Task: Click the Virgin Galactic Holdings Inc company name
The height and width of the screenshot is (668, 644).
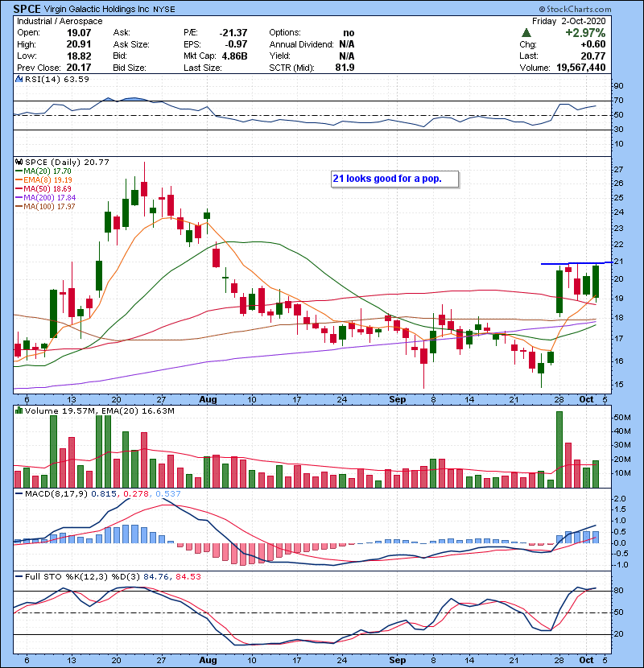Action: tap(97, 9)
